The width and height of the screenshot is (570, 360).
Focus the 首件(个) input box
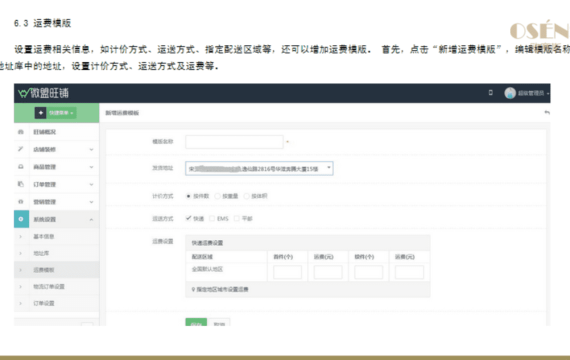pos(288,272)
